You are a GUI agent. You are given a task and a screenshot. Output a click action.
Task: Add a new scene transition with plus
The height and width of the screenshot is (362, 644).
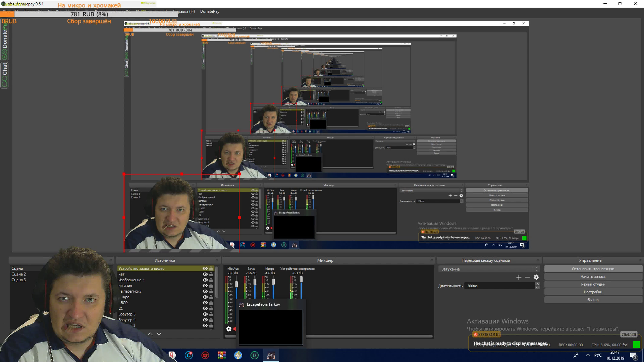pos(519,277)
